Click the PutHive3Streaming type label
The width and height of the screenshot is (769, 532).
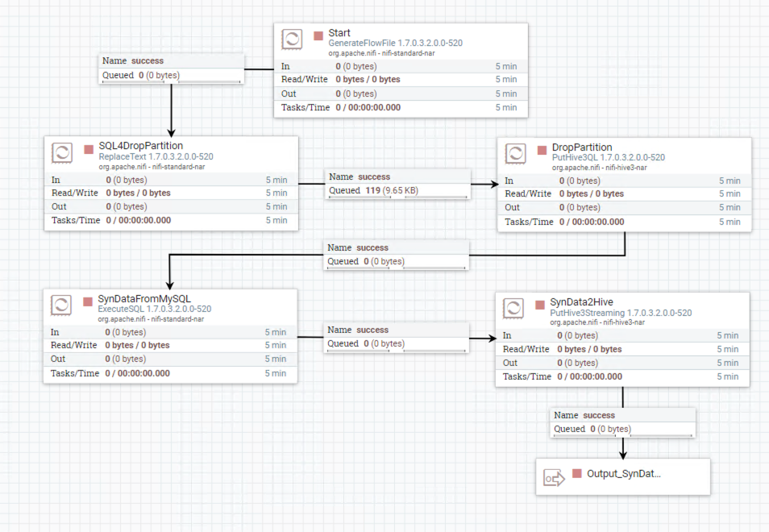coord(621,313)
